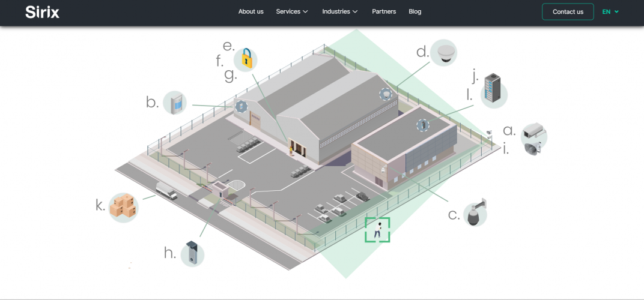Viewport: 644px width, 300px height.
Task: Click the Contact us button
Action: (x=568, y=11)
